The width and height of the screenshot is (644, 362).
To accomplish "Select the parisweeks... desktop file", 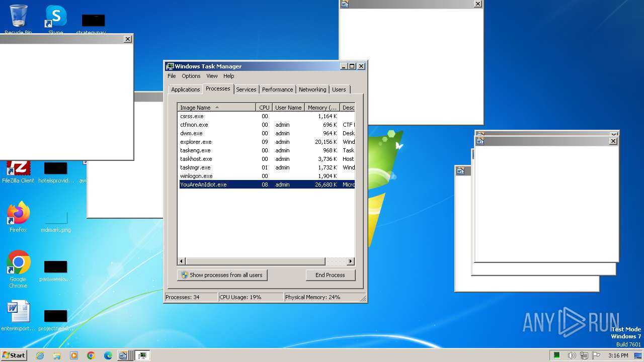I will [x=56, y=270].
